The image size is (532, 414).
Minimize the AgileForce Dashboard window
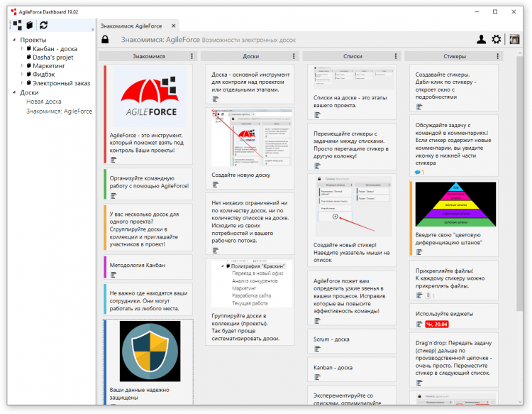(477, 12)
